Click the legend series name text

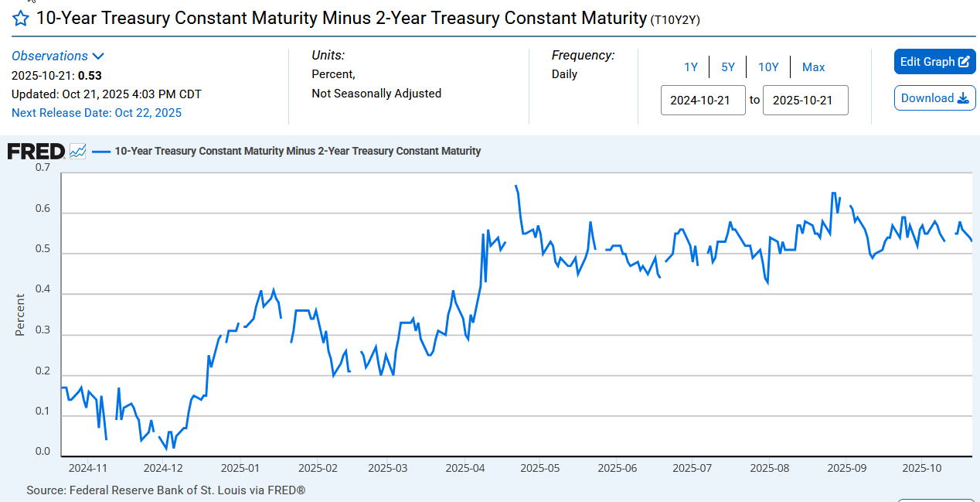click(298, 152)
